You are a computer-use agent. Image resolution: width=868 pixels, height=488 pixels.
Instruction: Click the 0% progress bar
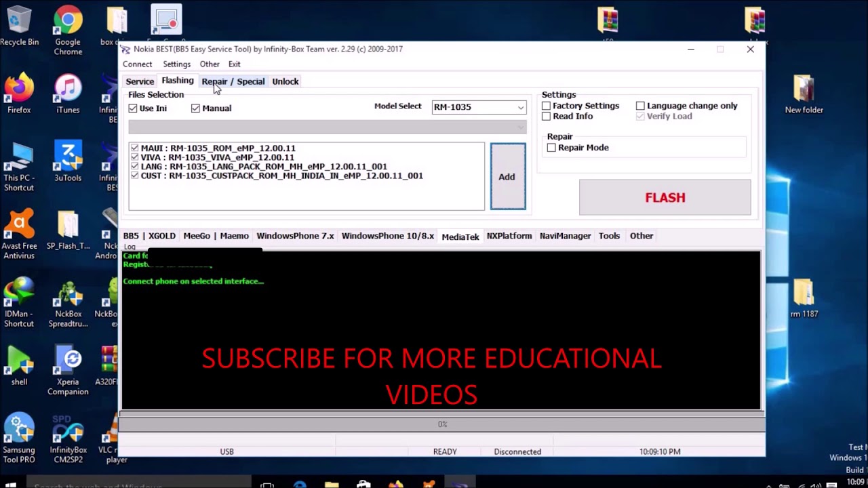pos(441,424)
